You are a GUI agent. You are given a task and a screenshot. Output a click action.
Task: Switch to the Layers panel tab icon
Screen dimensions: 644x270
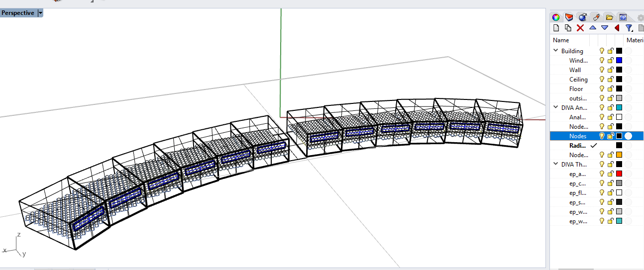point(569,17)
